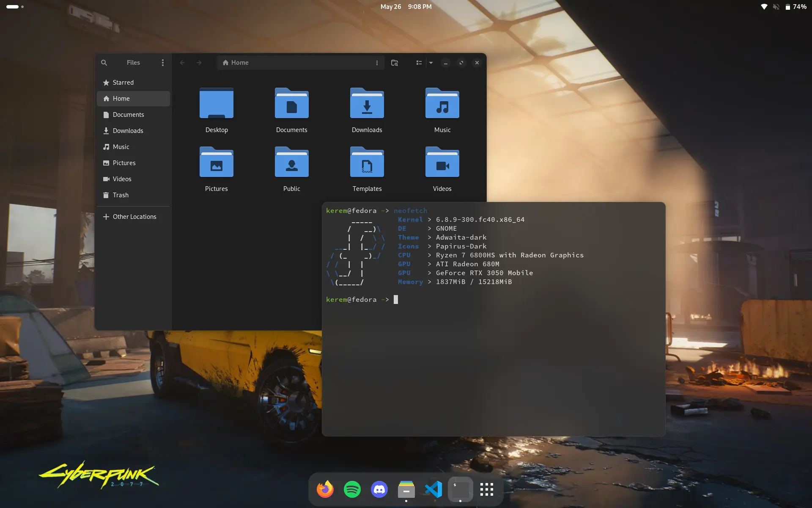Maximize the Files window
This screenshot has height=508, width=812.
pos(461,63)
